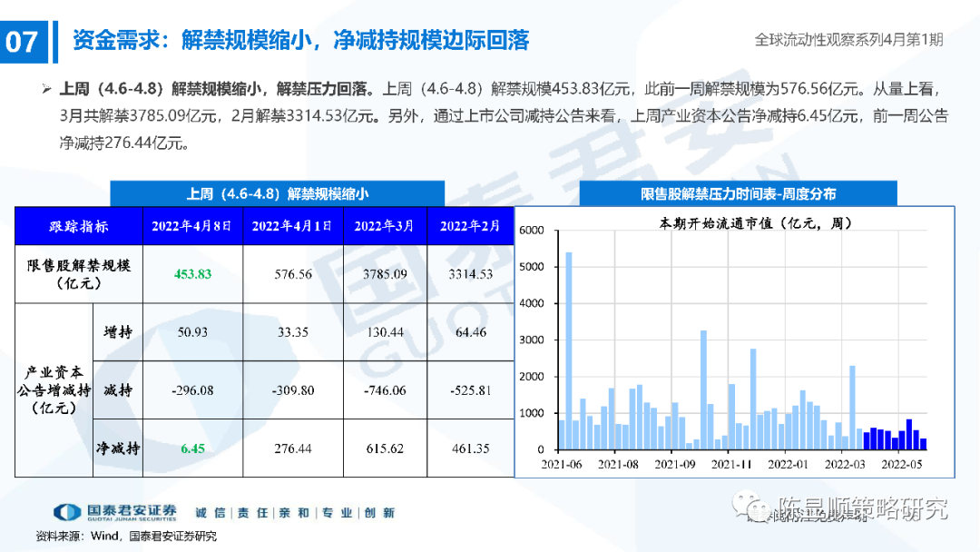Click chart title 限售股解禁压力时间表-周度分布
The height and width of the screenshot is (552, 980).
[738, 193]
